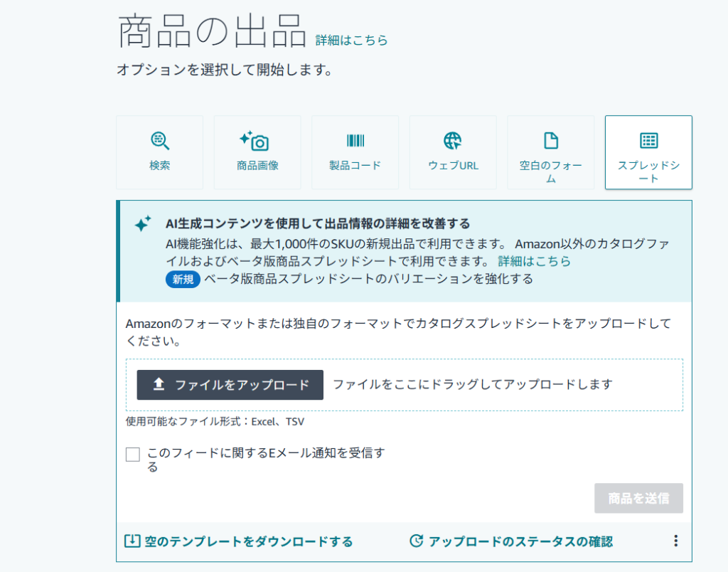Image resolution: width=728 pixels, height=572 pixels.
Task: Open the ウェブURL listing option
Action: pos(453,152)
